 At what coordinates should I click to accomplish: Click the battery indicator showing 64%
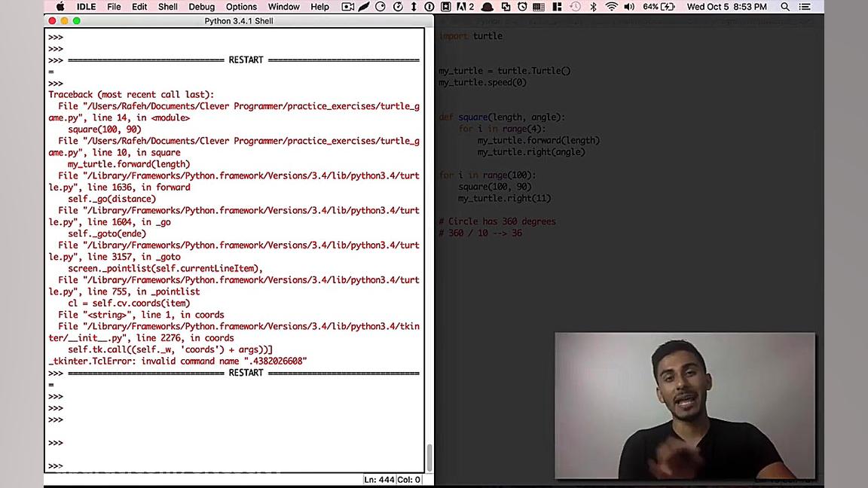coord(660,7)
